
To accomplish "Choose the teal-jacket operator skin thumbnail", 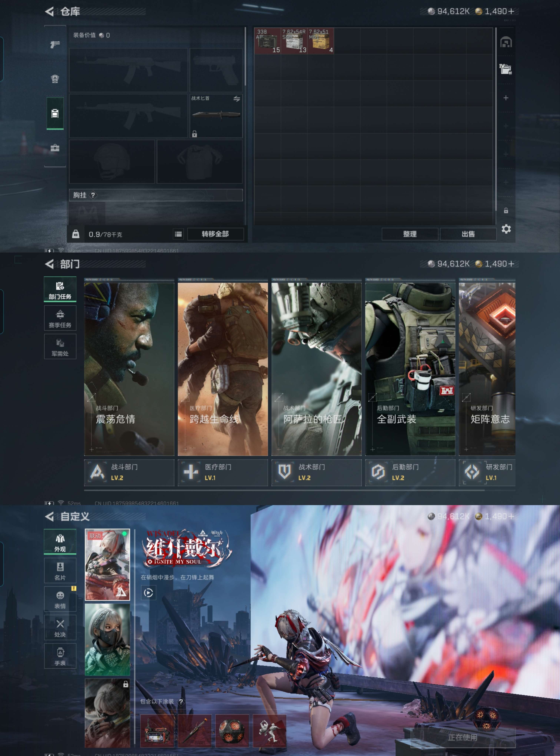I will [107, 639].
